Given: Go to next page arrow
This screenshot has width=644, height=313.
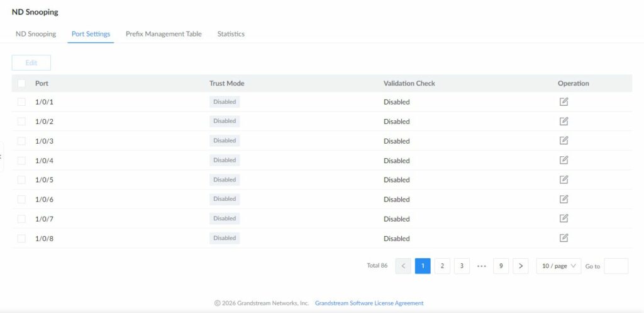Looking at the screenshot, I should point(520,266).
